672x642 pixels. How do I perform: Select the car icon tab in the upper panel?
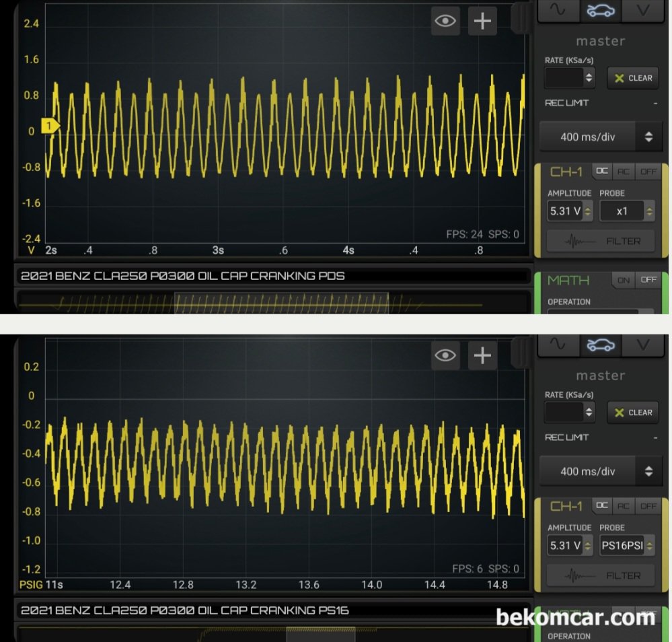(601, 10)
